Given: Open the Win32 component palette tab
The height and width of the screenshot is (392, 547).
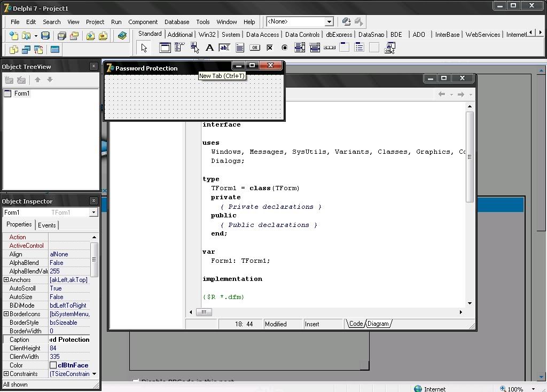Looking at the screenshot, I should 207,35.
